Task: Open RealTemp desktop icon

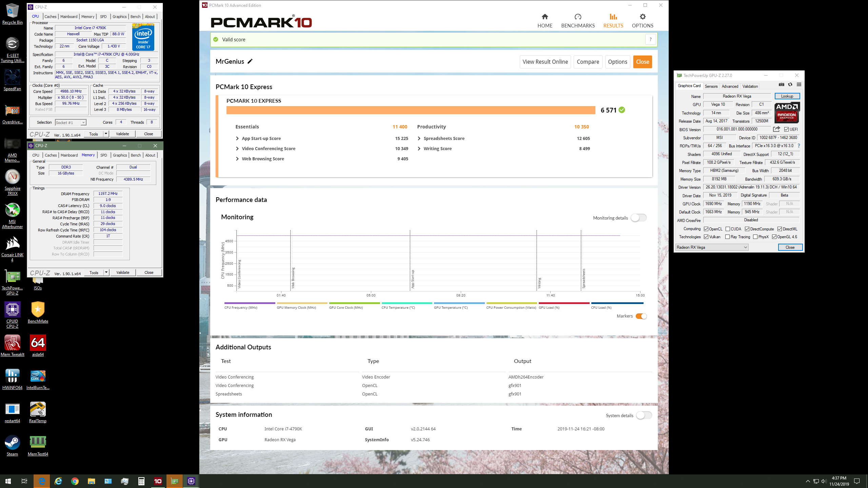Action: tap(38, 412)
